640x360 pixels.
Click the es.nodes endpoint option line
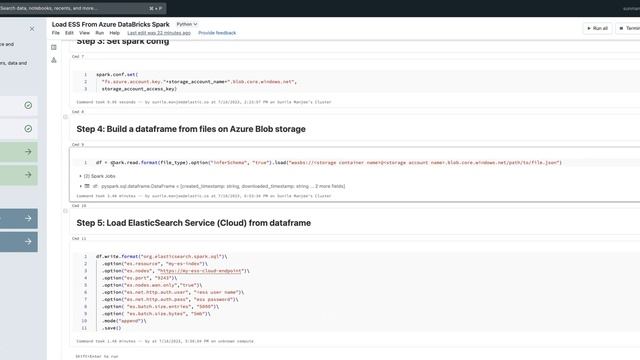tap(176, 271)
